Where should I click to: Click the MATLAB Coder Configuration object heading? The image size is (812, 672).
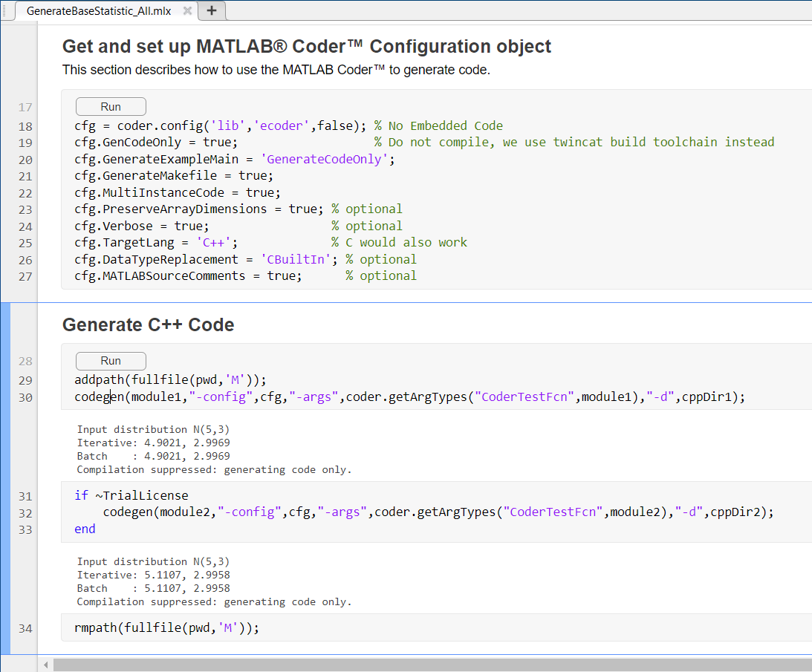tap(307, 47)
